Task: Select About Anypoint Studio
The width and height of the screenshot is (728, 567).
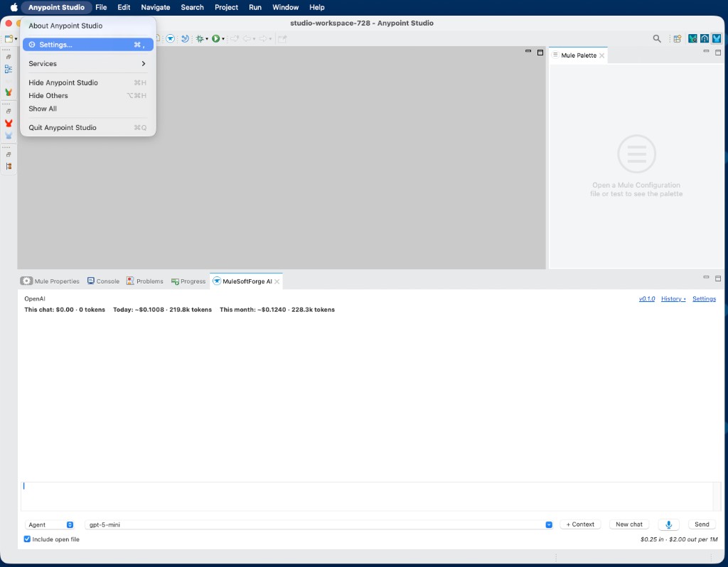Action: point(87,26)
